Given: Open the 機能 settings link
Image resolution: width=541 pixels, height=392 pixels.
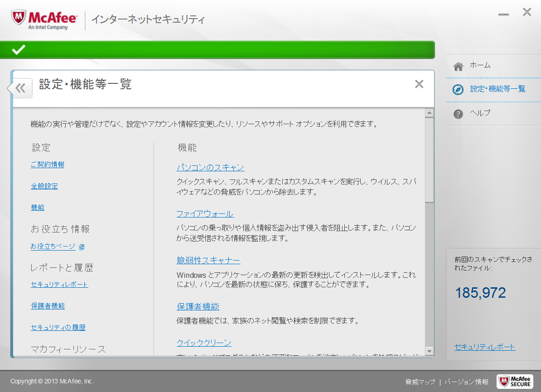Looking at the screenshot, I should [38, 208].
